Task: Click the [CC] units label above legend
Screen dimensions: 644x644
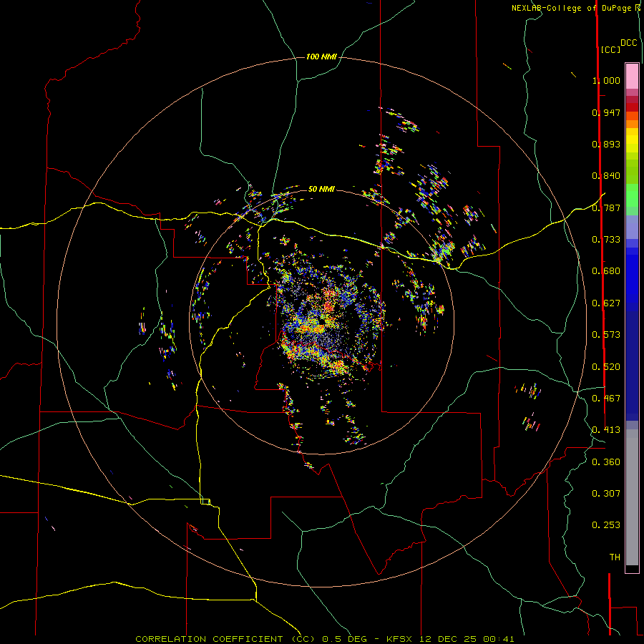Action: pos(610,49)
